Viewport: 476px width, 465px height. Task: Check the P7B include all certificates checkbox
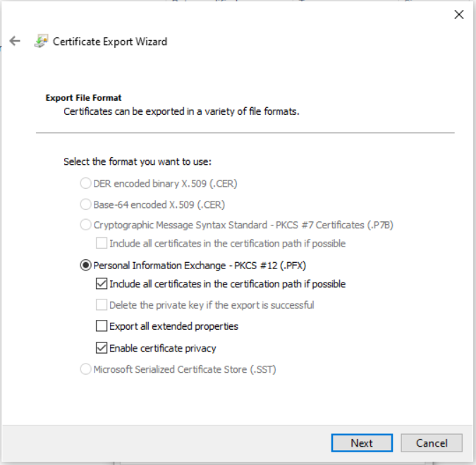[x=102, y=244]
